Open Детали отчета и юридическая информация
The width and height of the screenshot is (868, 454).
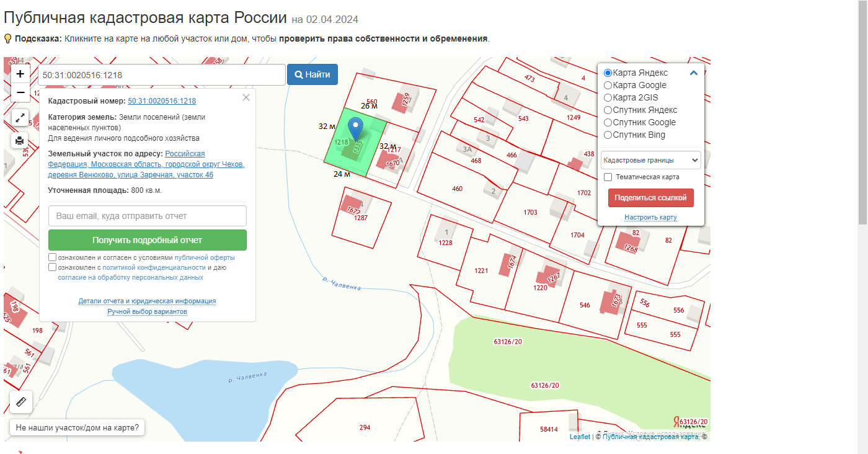pos(147,301)
